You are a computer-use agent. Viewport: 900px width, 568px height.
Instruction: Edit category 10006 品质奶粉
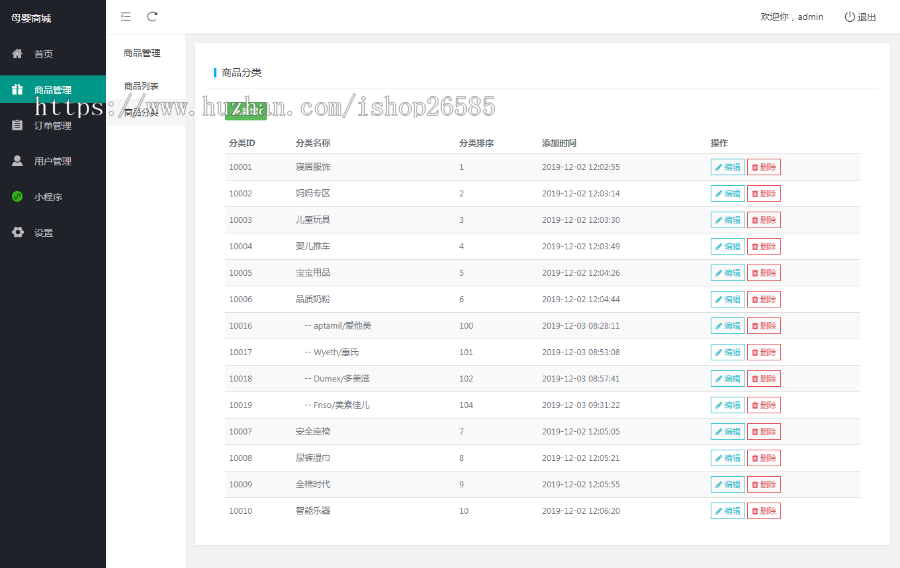tap(728, 299)
